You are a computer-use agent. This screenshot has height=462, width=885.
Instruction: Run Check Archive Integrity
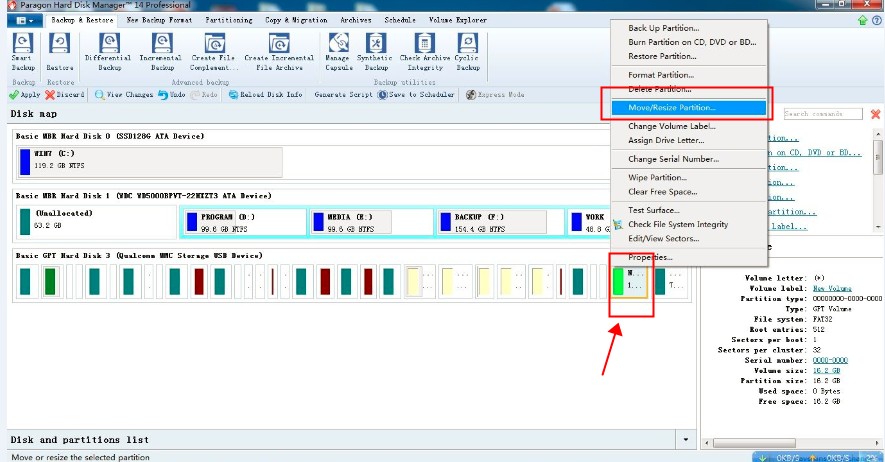tap(425, 51)
